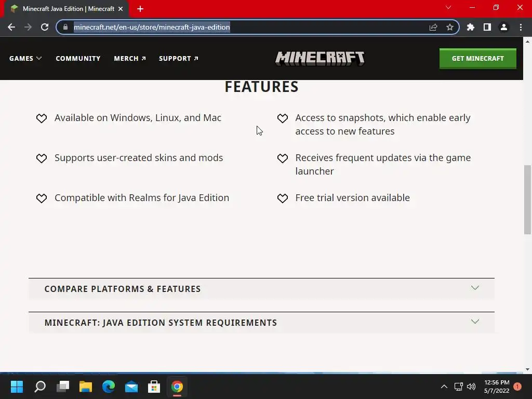Open the Mail app from the taskbar
The width and height of the screenshot is (532, 399).
(131, 387)
